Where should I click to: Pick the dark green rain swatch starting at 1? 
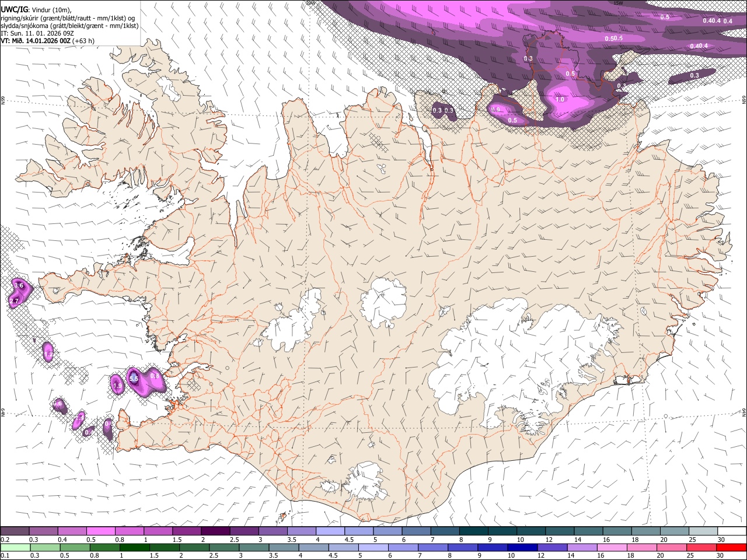click(135, 547)
